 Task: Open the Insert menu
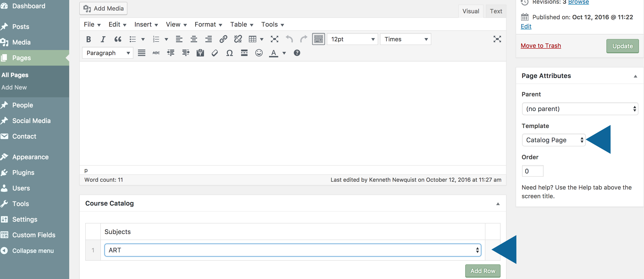click(146, 25)
